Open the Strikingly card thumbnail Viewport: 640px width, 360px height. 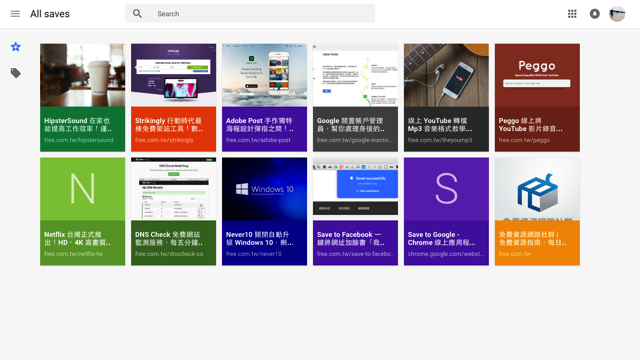pyautogui.click(x=173, y=75)
